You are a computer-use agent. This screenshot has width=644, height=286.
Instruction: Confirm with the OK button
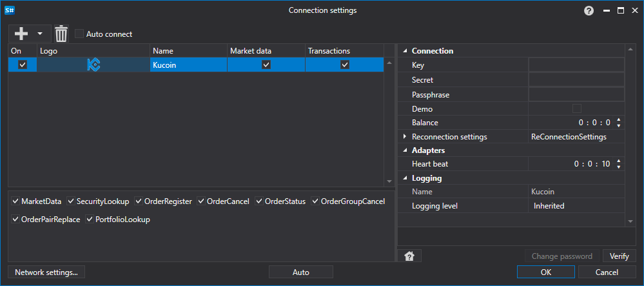pos(546,272)
